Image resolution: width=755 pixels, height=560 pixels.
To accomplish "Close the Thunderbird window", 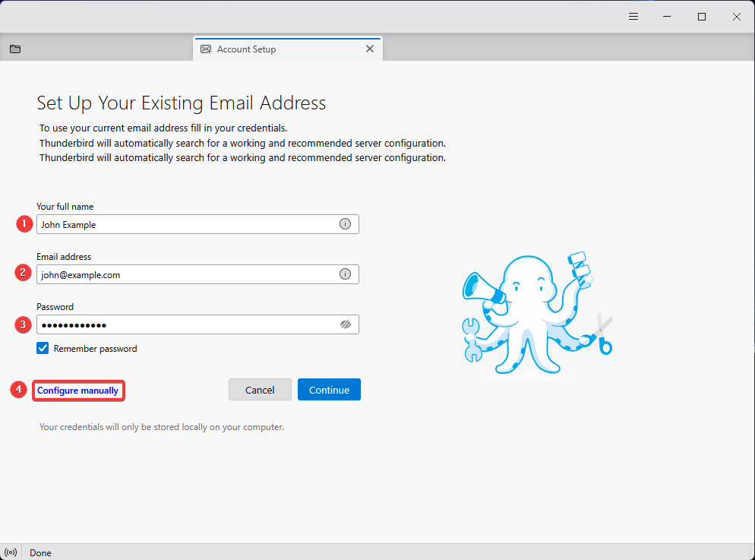I will (x=736, y=17).
